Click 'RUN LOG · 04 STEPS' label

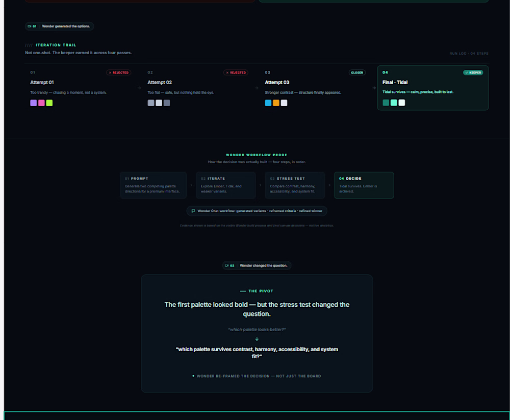tap(469, 54)
